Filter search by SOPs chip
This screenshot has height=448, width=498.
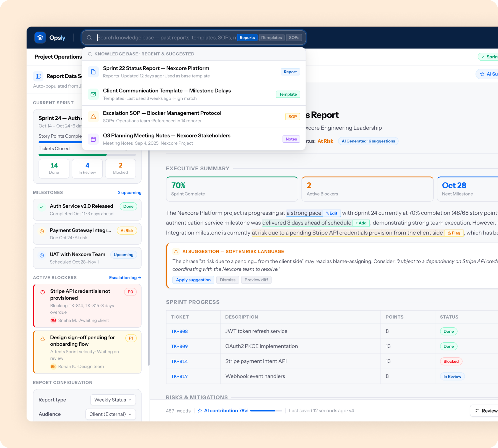click(294, 38)
